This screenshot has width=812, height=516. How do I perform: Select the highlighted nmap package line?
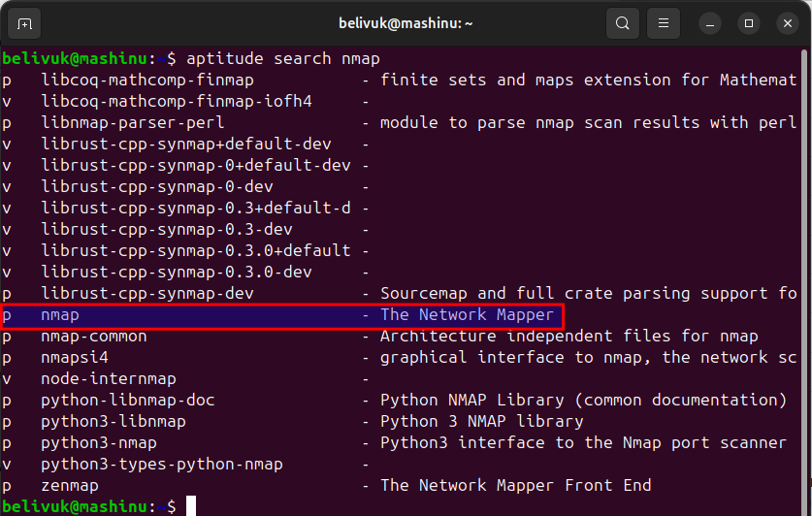pos(281,315)
